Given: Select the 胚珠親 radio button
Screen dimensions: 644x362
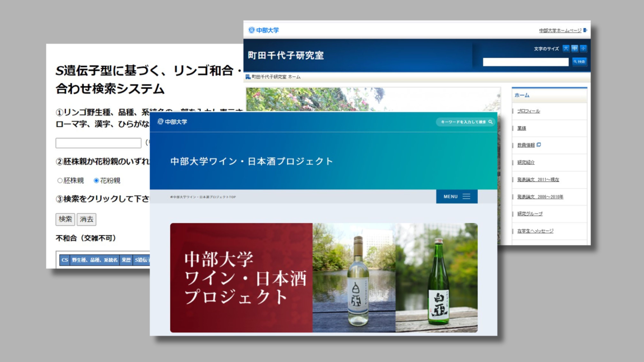Looking at the screenshot, I should [x=60, y=180].
